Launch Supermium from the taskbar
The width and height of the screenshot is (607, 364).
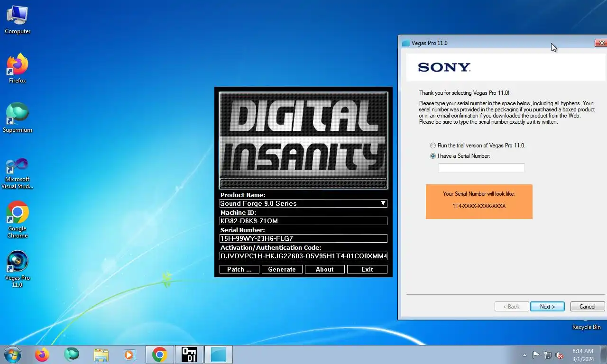72,355
